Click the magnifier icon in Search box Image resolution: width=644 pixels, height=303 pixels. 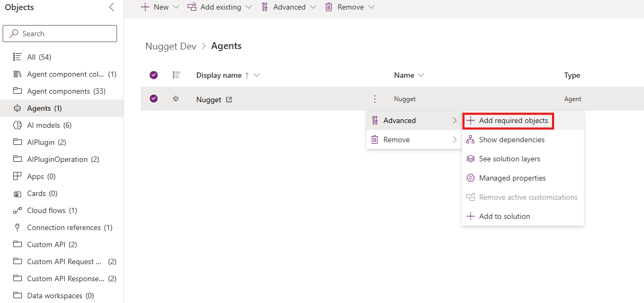pyautogui.click(x=14, y=34)
